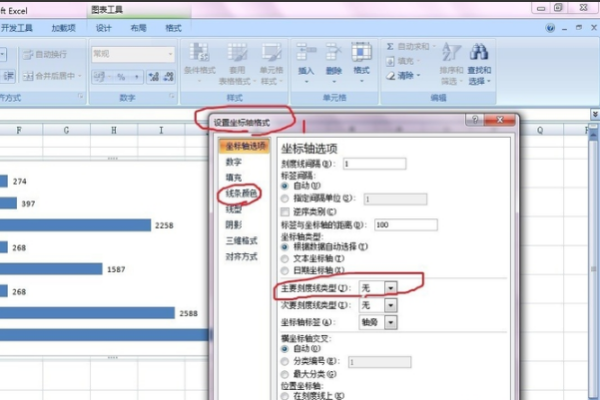Image resolution: width=600 pixels, height=400 pixels.
Task: Click the percent style icon
Action: [x=121, y=77]
